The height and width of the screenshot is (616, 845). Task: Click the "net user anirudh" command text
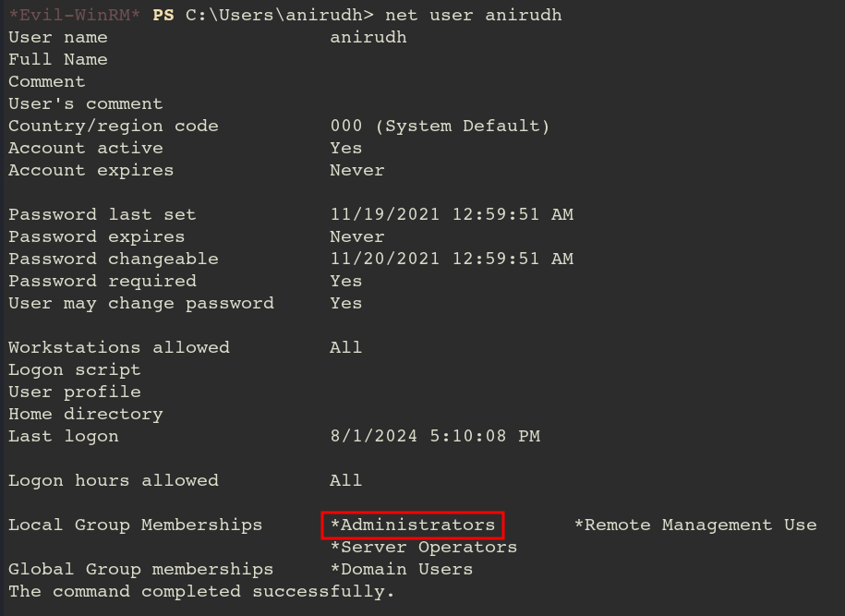point(473,15)
